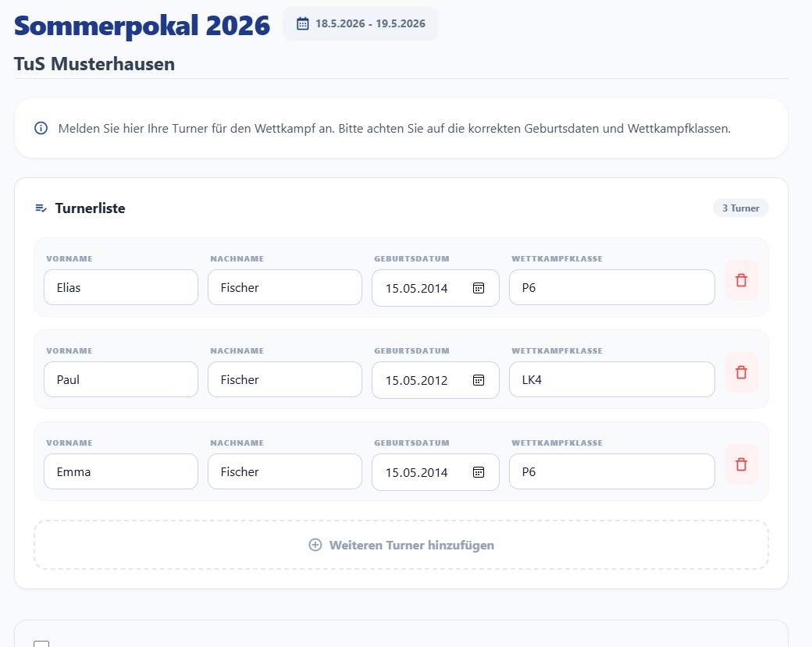The width and height of the screenshot is (812, 647).
Task: Delete the Paul Fischer row
Action: [x=741, y=372]
